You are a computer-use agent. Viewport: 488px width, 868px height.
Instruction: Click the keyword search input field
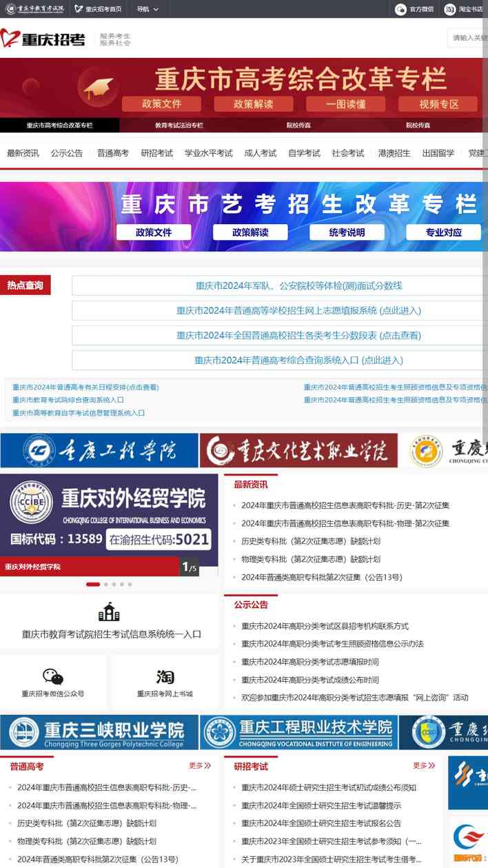[x=467, y=38]
